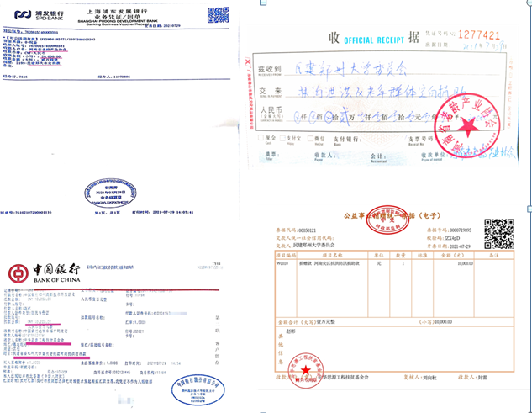Click the red oval supervision stamp atop the donation receipt
The height and width of the screenshot is (413, 532).
pos(387,220)
